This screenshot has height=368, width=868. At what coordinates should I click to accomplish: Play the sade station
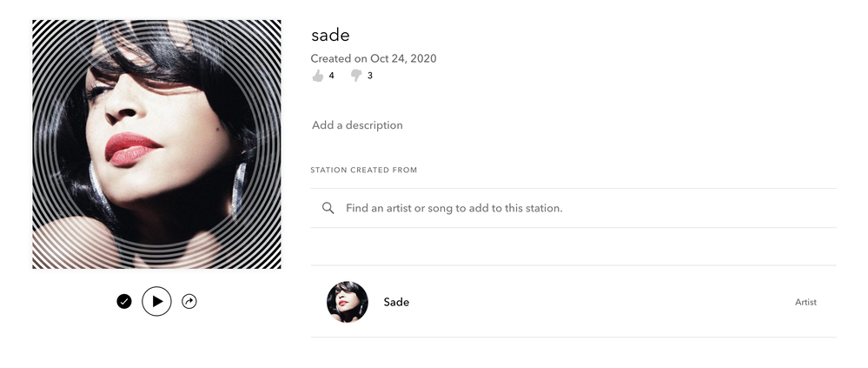156,301
